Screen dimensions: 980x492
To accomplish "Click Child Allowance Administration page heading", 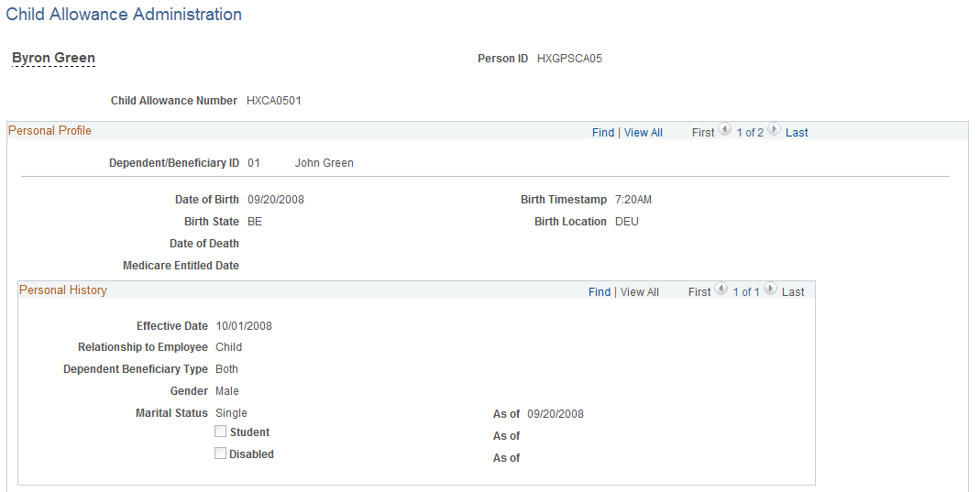I will tap(124, 14).
